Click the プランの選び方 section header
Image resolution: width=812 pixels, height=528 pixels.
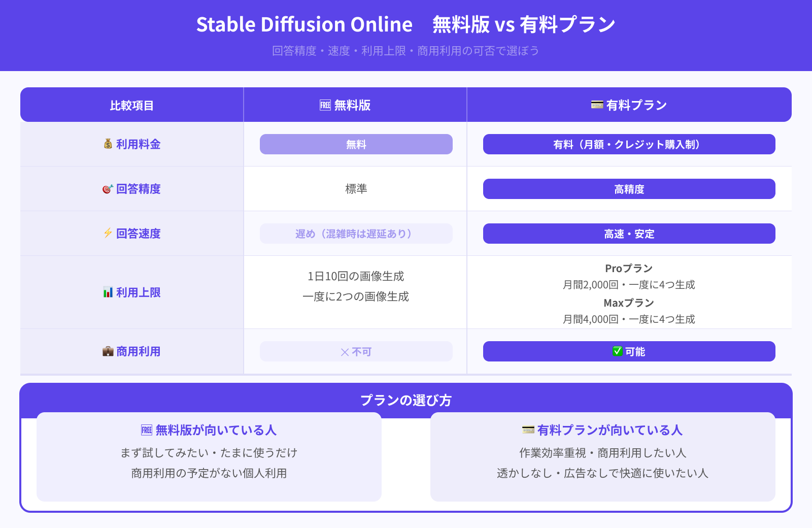tap(406, 400)
